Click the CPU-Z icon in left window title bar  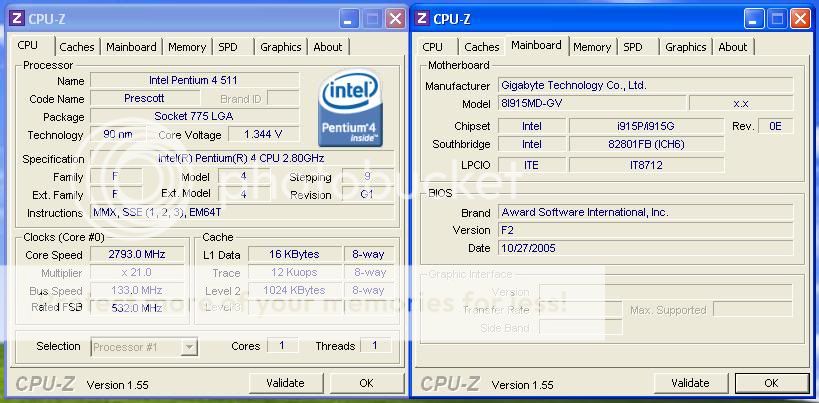pos(17,19)
